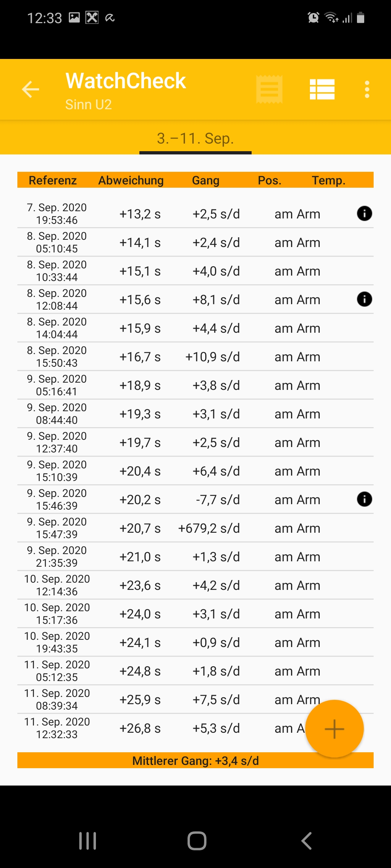The image size is (391, 868).
Task: Show info for 8. Sep 12:08:44 entry
Action: 364,299
